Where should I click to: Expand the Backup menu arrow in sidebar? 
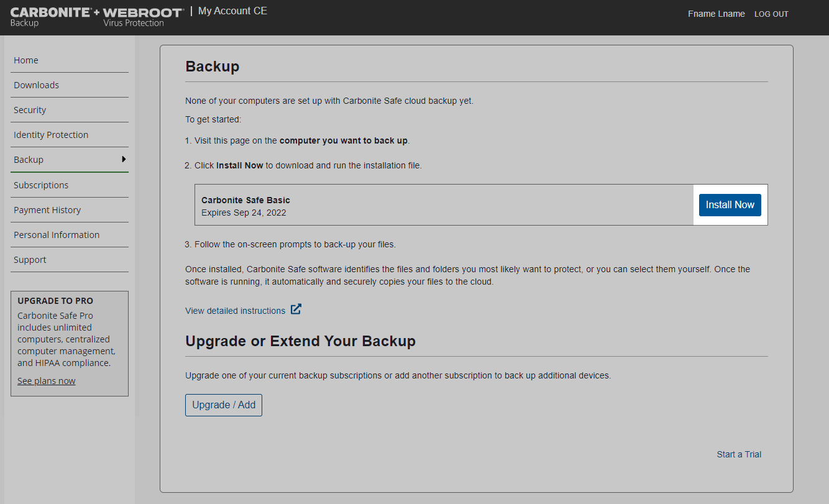(124, 160)
